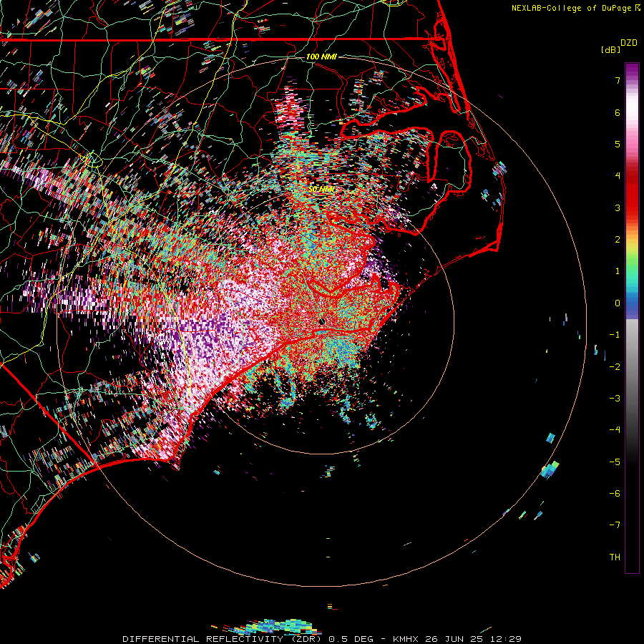Click the black radar site marker at center
Viewport: 644px width, 644px height.
click(x=322, y=321)
